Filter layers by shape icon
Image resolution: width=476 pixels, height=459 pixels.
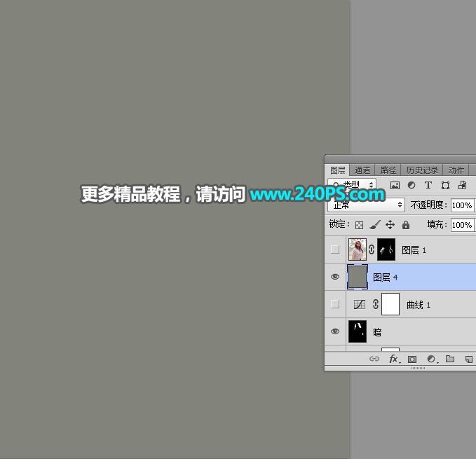tap(445, 185)
